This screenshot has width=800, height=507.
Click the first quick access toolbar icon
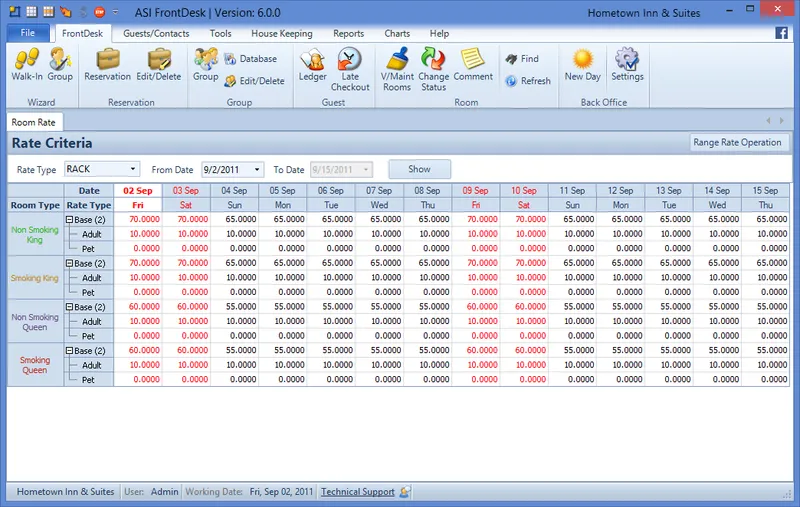point(14,11)
